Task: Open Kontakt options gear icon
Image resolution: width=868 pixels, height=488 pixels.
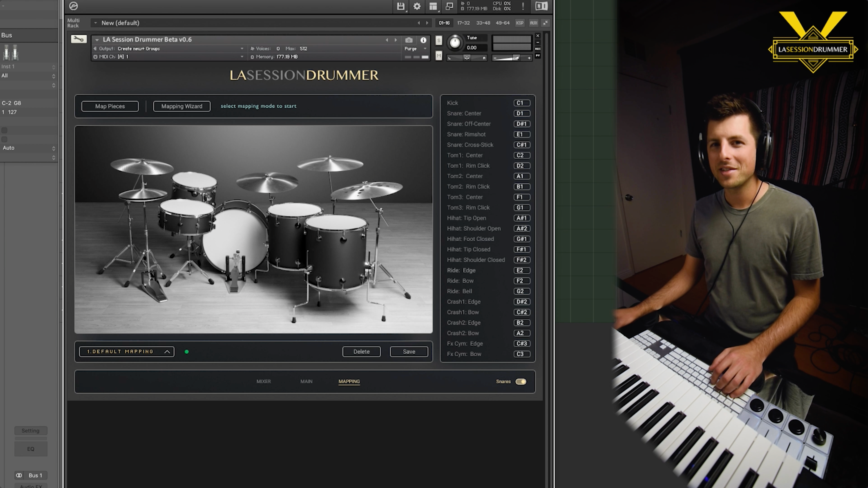Action: (417, 6)
